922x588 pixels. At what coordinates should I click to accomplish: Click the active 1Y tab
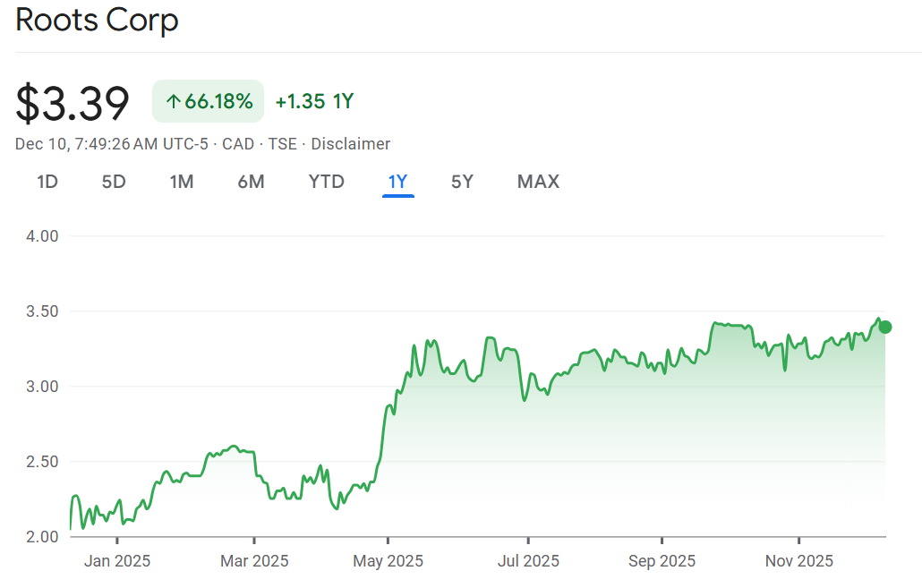(397, 182)
